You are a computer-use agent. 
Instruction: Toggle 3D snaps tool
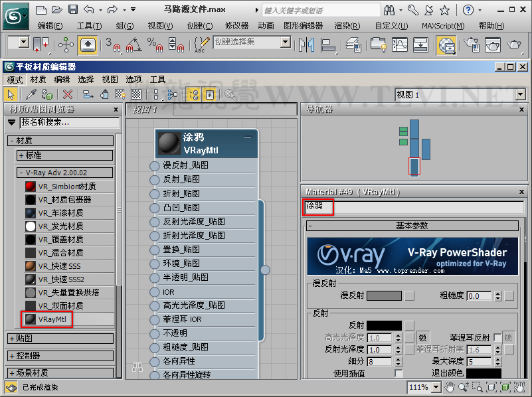pos(114,44)
